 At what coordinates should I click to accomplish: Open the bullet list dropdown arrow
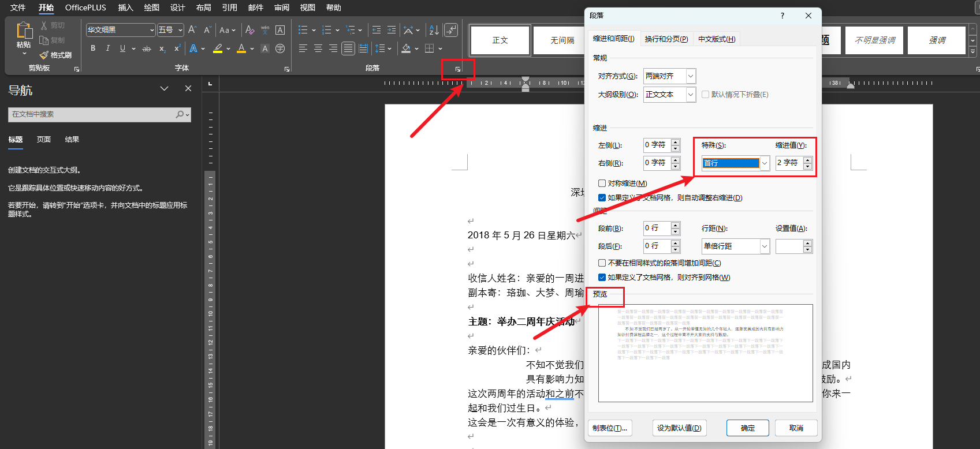point(314,30)
